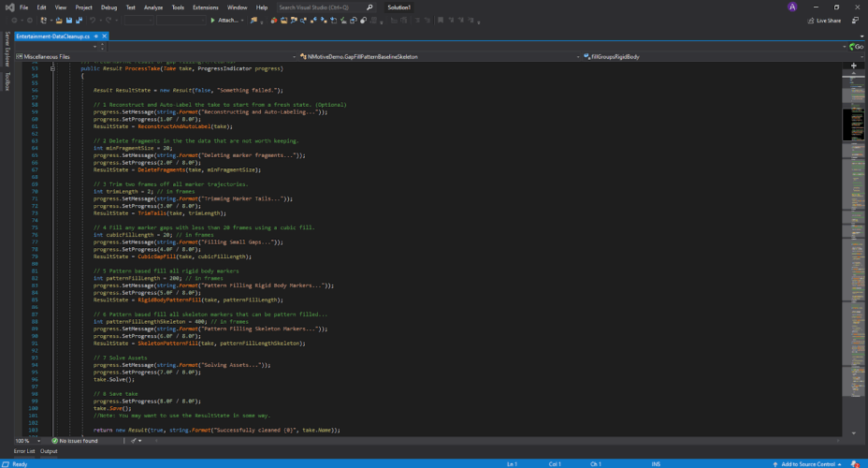Click the Visual Studio logo icon
The image size is (868, 468).
pos(9,7)
